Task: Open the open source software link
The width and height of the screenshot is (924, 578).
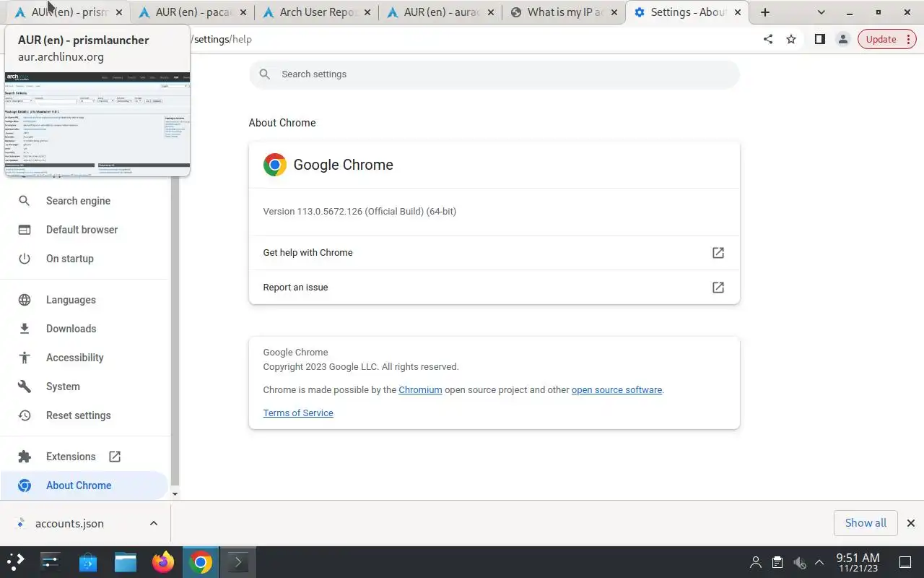Action: 616,390
